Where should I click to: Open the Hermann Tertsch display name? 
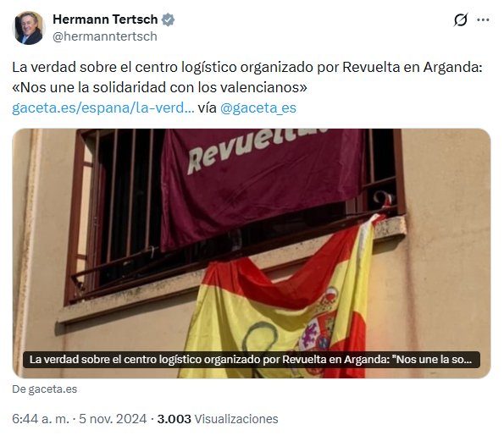pos(105,19)
